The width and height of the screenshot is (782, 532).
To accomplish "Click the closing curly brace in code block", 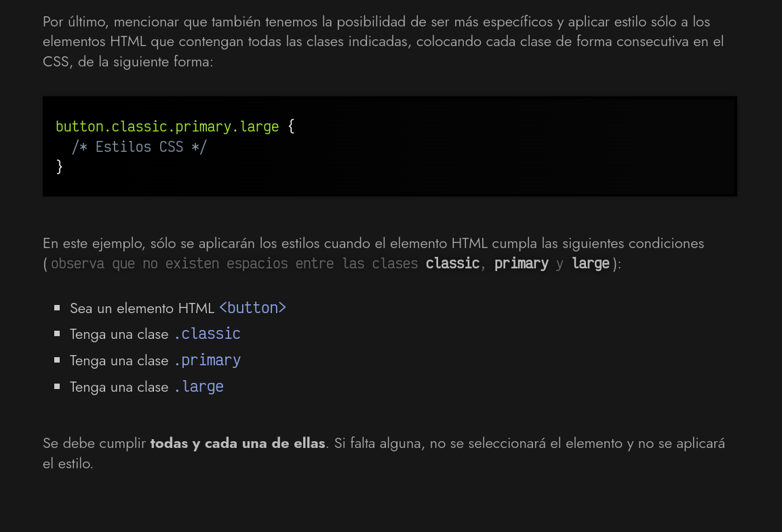I will 60,166.
